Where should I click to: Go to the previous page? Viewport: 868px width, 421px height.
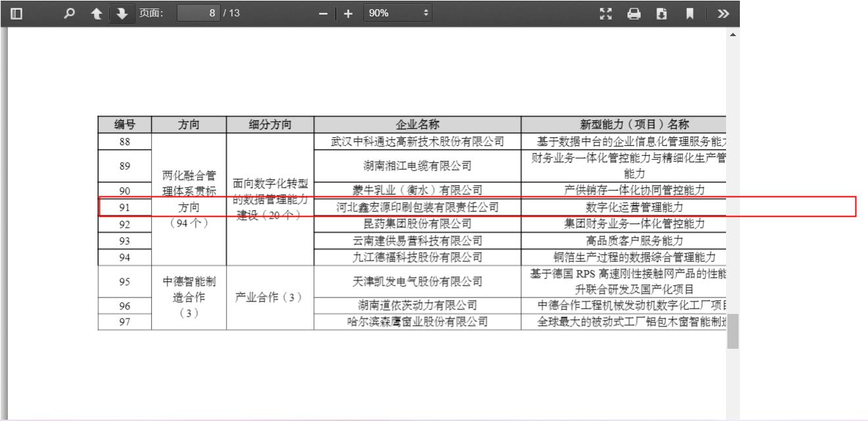tap(96, 13)
